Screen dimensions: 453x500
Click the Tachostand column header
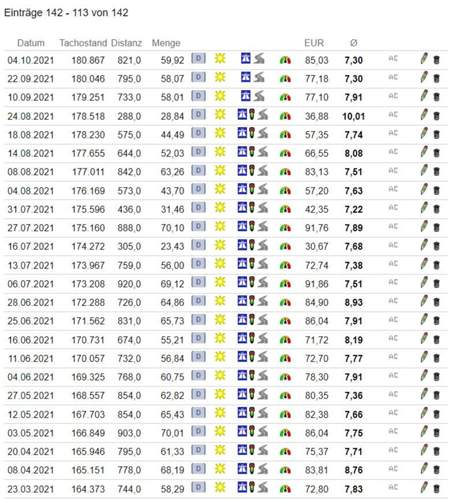[83, 43]
